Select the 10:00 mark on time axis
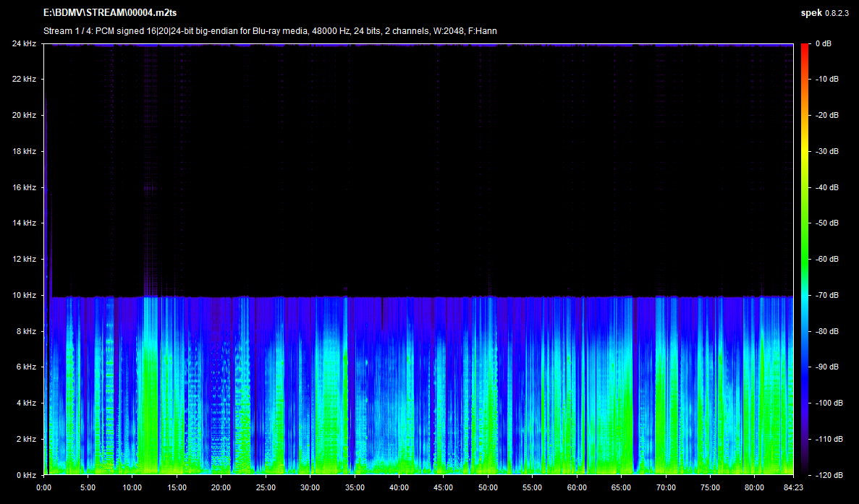859x504 pixels. point(132,487)
